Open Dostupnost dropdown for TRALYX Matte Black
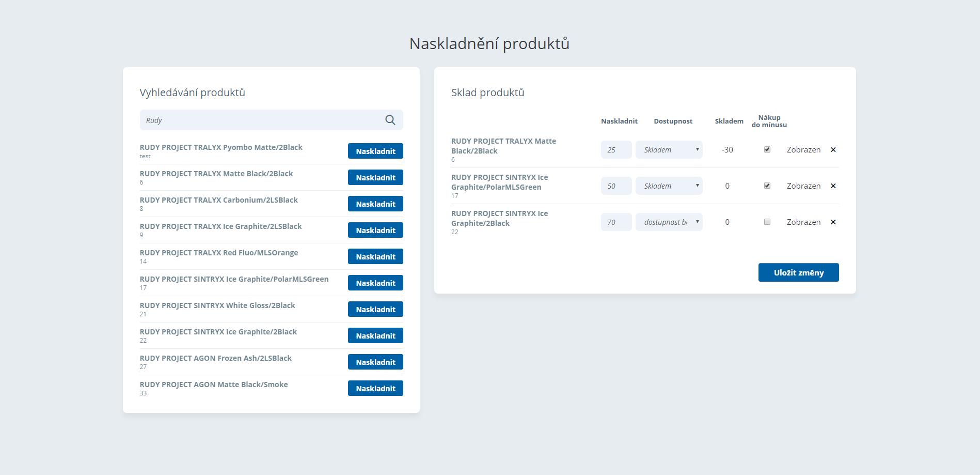This screenshot has width=980, height=475. (x=669, y=150)
